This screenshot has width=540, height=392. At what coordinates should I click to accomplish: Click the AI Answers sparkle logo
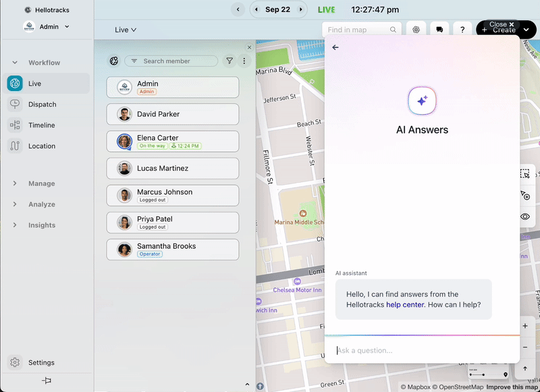pyautogui.click(x=423, y=101)
